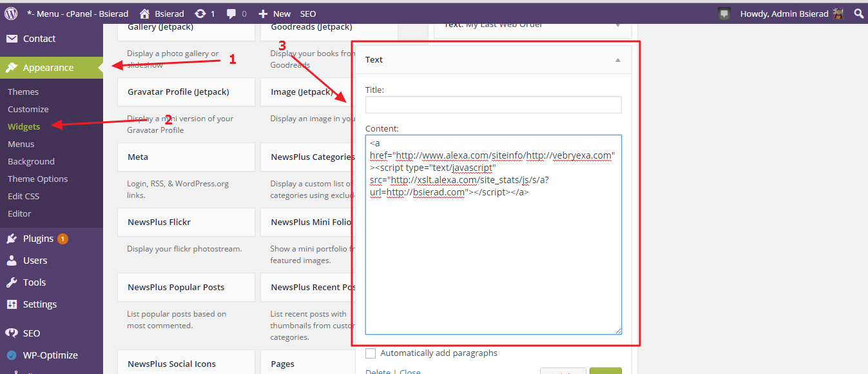Open the Theme Options submenu item
This screenshot has height=374, width=868.
click(x=37, y=179)
